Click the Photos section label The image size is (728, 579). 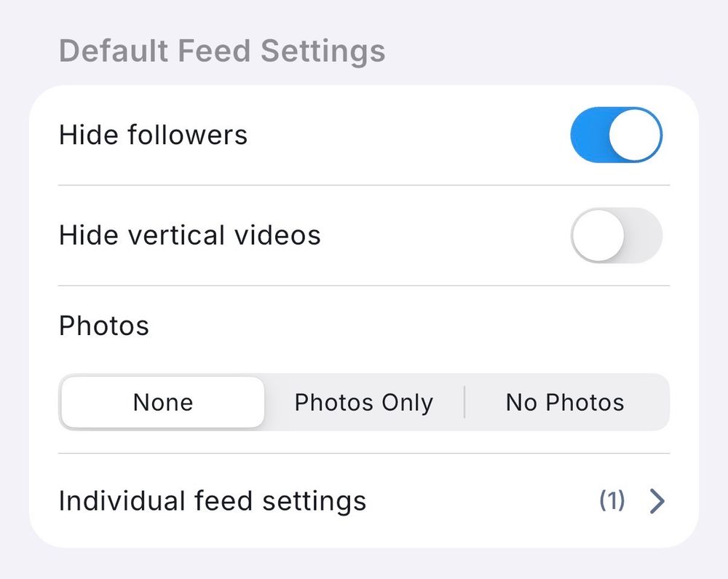coord(103,326)
